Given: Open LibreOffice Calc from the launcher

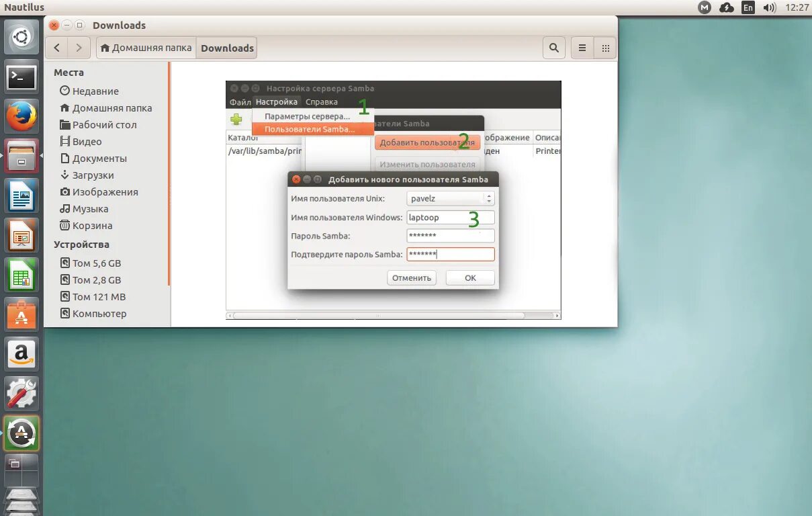Looking at the screenshot, I should click(22, 275).
